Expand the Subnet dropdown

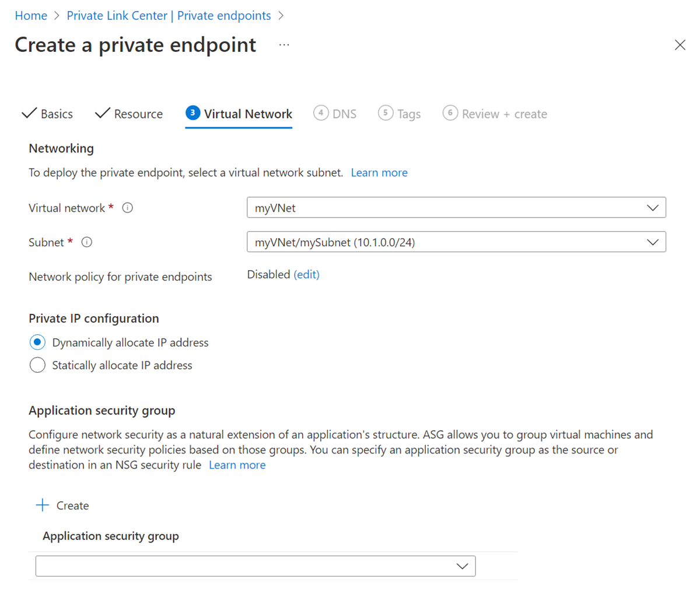(x=456, y=242)
